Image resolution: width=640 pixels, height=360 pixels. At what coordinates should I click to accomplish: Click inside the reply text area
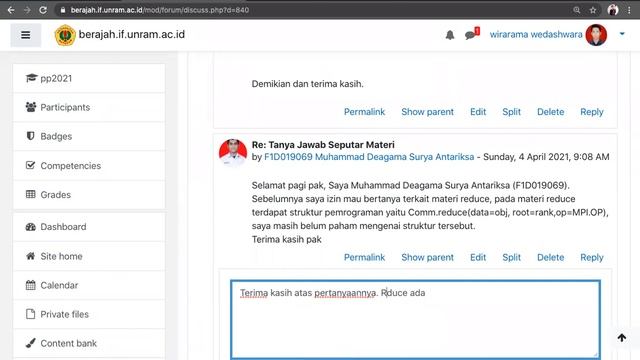pyautogui.click(x=415, y=320)
